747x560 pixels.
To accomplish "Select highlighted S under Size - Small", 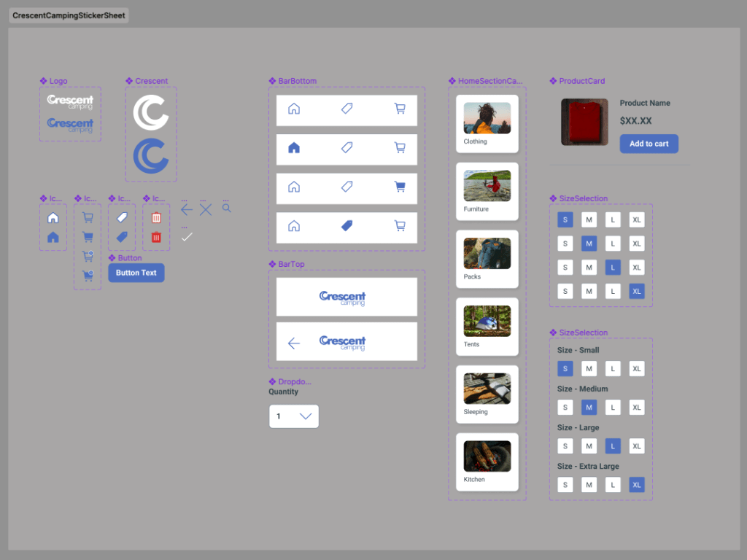I will coord(565,369).
